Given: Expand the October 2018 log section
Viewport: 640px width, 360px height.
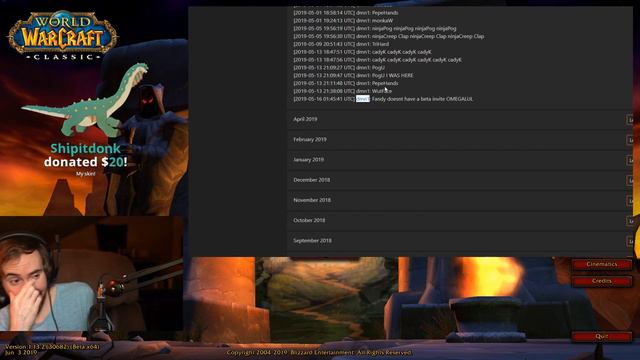Looking at the screenshot, I should pos(460,220).
